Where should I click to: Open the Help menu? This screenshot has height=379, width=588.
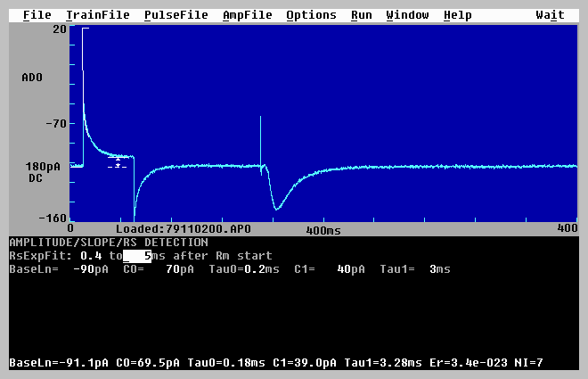point(457,15)
